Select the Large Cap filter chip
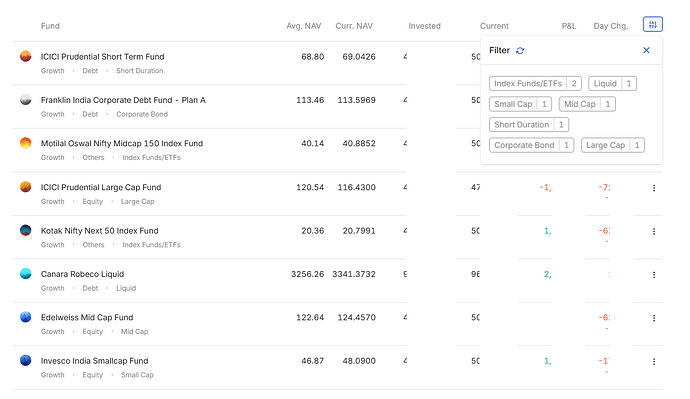The height and width of the screenshot is (399, 690). pos(613,145)
